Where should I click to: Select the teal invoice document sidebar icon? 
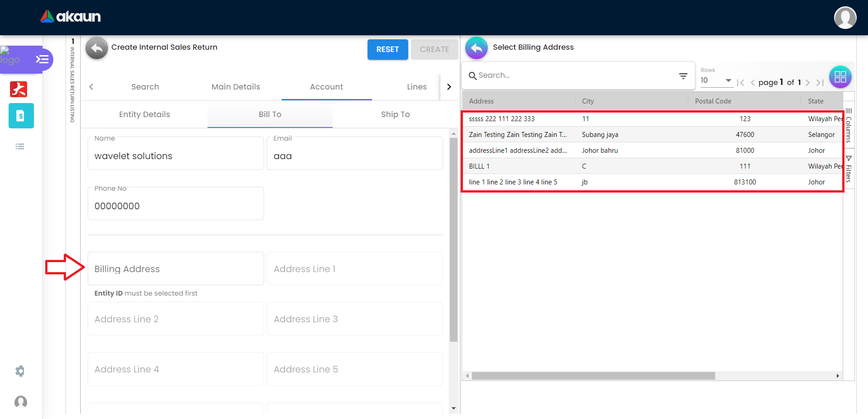point(21,116)
